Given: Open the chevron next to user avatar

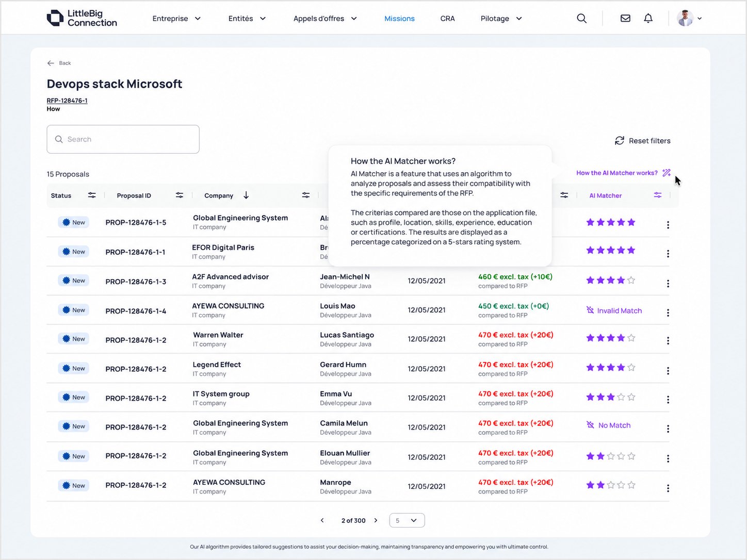Looking at the screenshot, I should (x=700, y=19).
